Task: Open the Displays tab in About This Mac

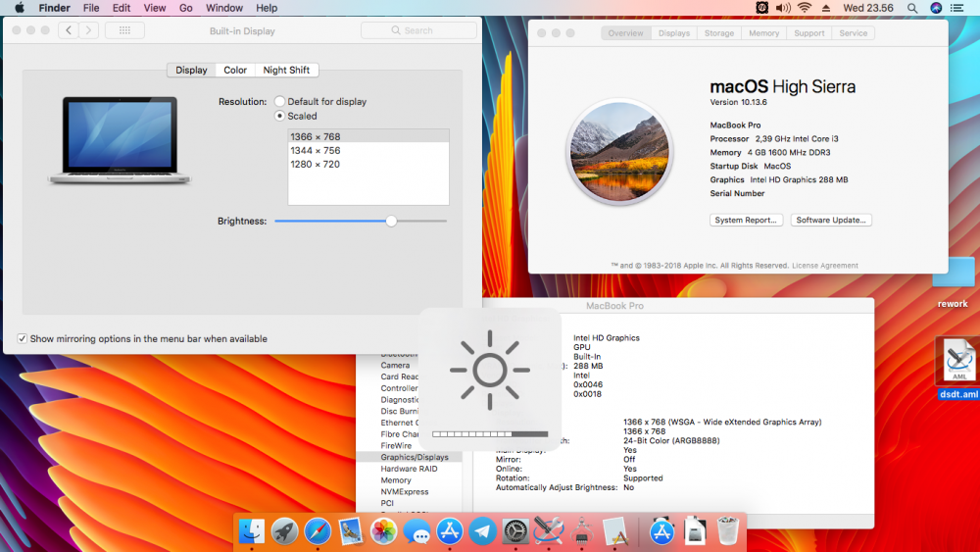Action: pyautogui.click(x=674, y=33)
